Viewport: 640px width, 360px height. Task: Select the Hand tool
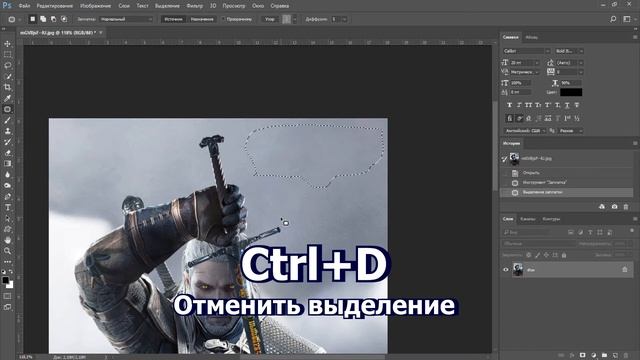(x=7, y=240)
